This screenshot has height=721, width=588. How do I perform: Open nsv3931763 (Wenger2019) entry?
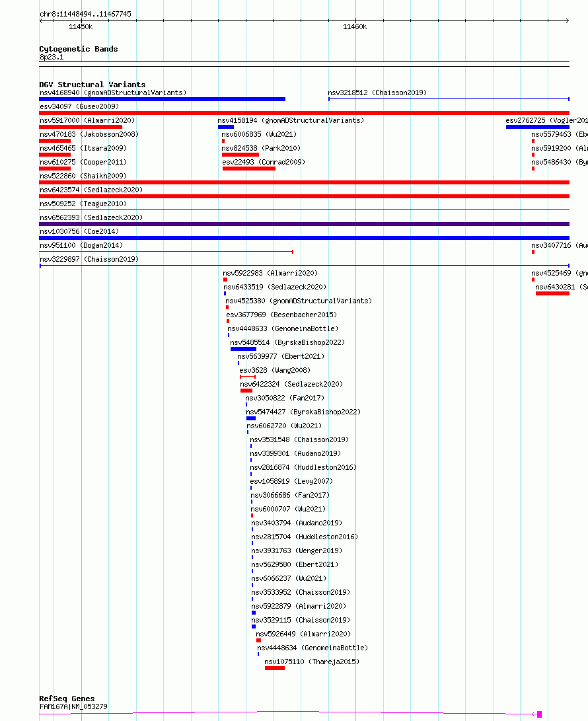297,550
